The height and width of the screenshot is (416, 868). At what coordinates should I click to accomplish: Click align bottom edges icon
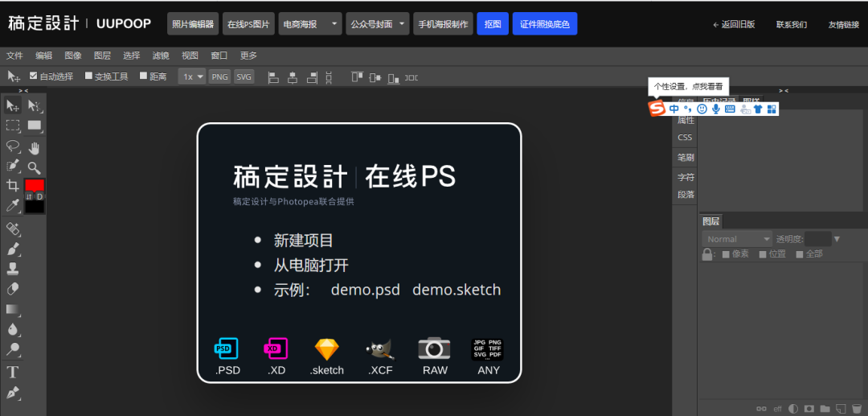pyautogui.click(x=394, y=77)
